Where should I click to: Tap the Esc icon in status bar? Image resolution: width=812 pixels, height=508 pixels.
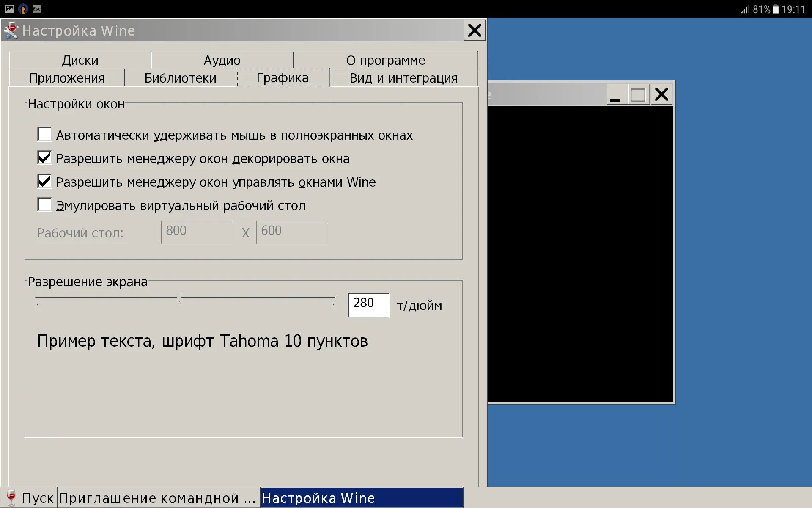[x=37, y=9]
